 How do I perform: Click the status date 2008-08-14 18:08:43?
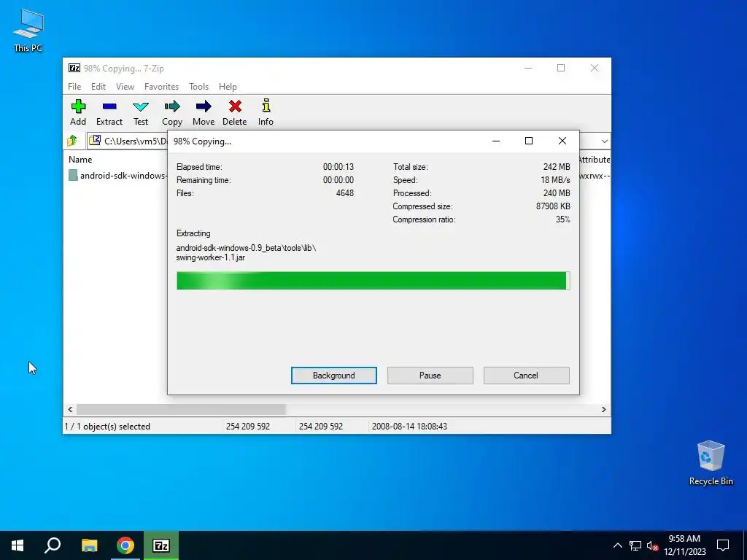(409, 426)
